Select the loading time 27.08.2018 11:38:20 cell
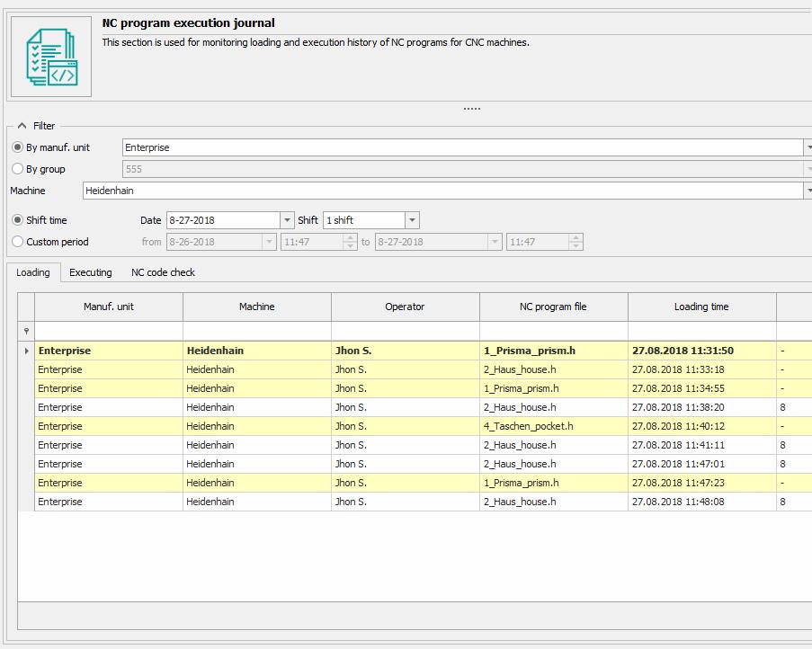This screenshot has width=812, height=649. (x=701, y=407)
